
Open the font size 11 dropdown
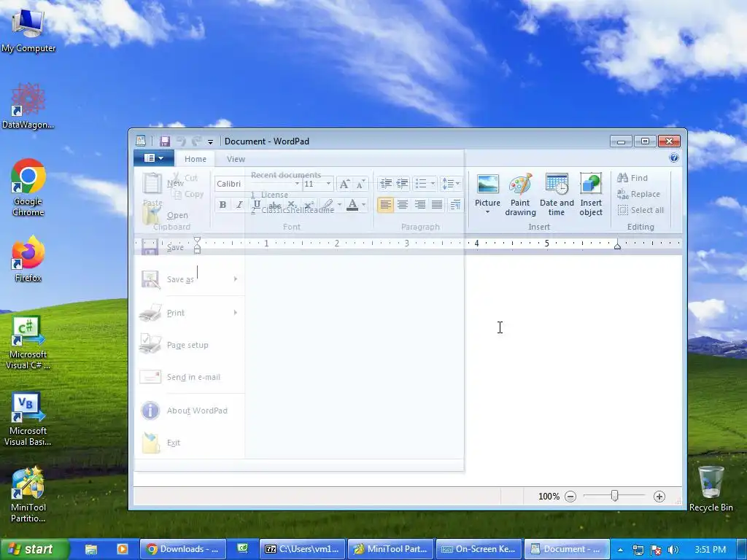click(328, 184)
